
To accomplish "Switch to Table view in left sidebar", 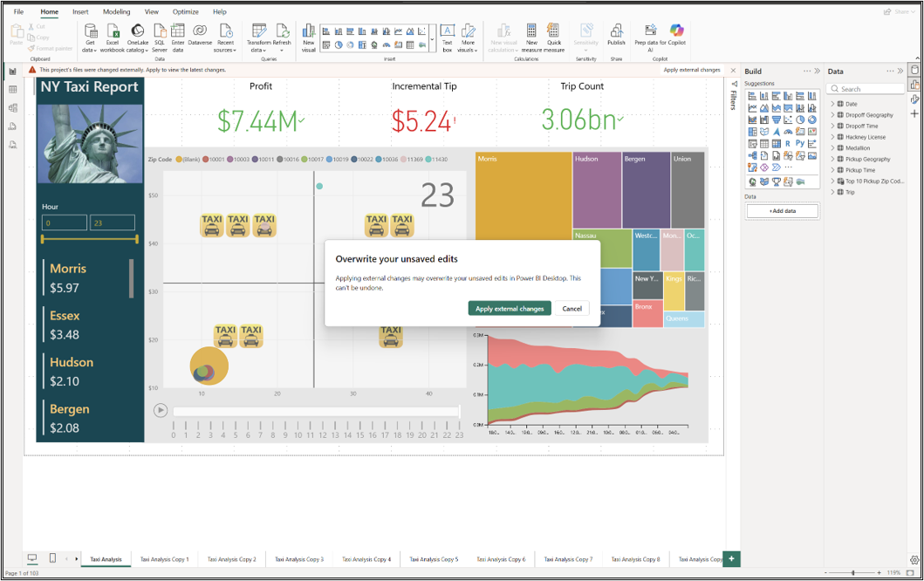I will pos(12,90).
